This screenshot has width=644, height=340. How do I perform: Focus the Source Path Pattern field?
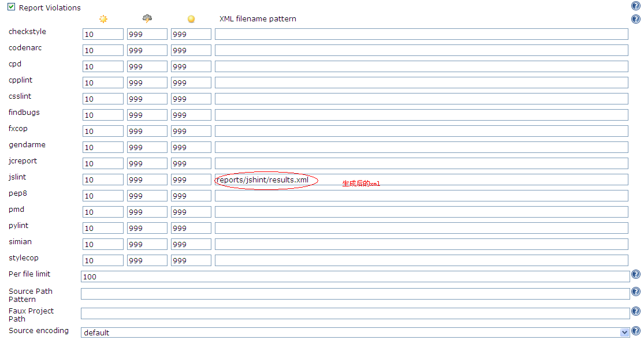pyautogui.click(x=355, y=294)
